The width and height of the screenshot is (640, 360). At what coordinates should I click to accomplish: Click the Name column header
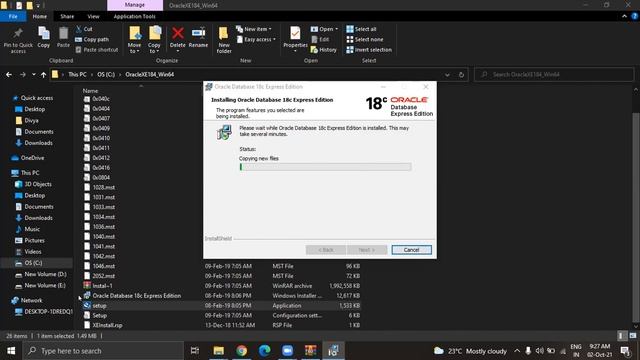coord(90,91)
